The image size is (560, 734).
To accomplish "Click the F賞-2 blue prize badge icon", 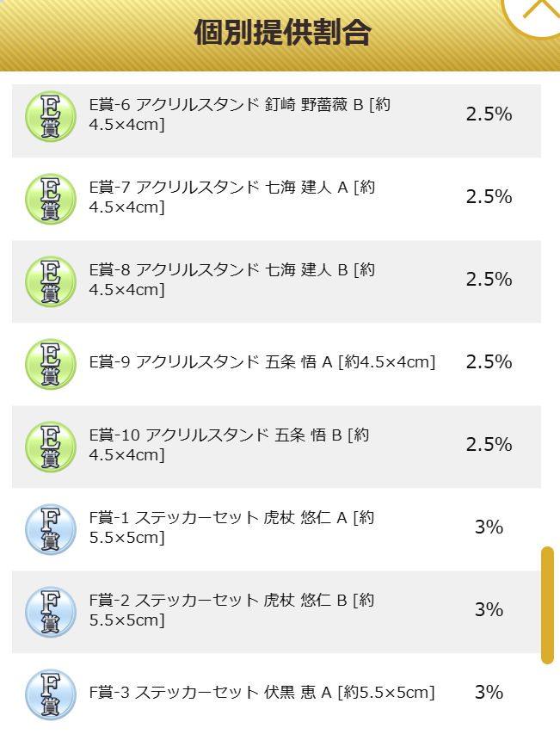I will (x=51, y=612).
